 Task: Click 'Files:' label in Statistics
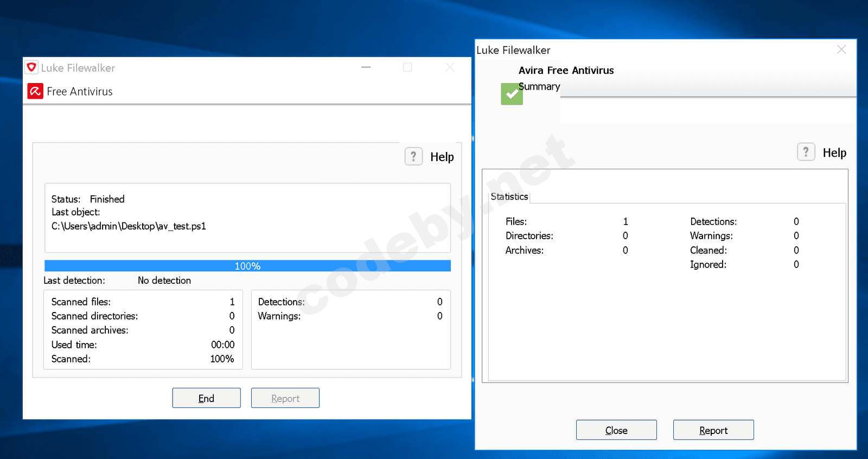516,221
